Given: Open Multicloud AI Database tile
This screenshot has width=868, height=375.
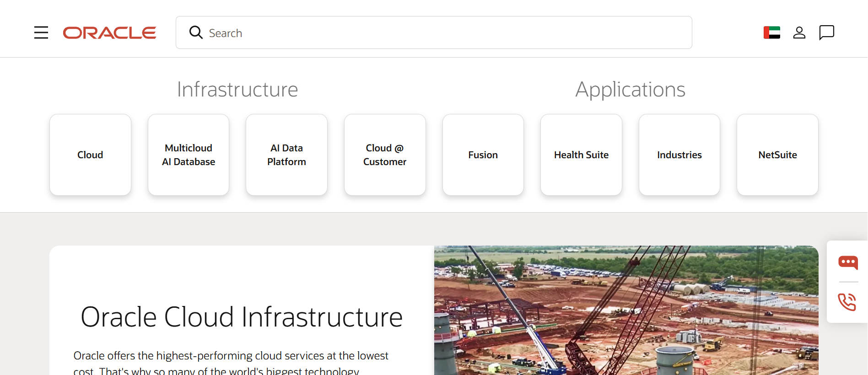Looking at the screenshot, I should [x=189, y=155].
